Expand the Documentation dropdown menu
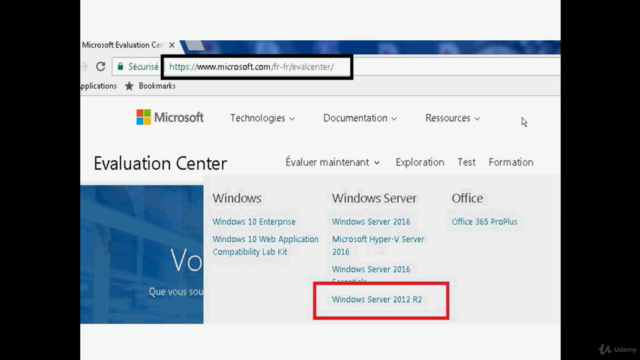640x360 pixels. click(360, 118)
